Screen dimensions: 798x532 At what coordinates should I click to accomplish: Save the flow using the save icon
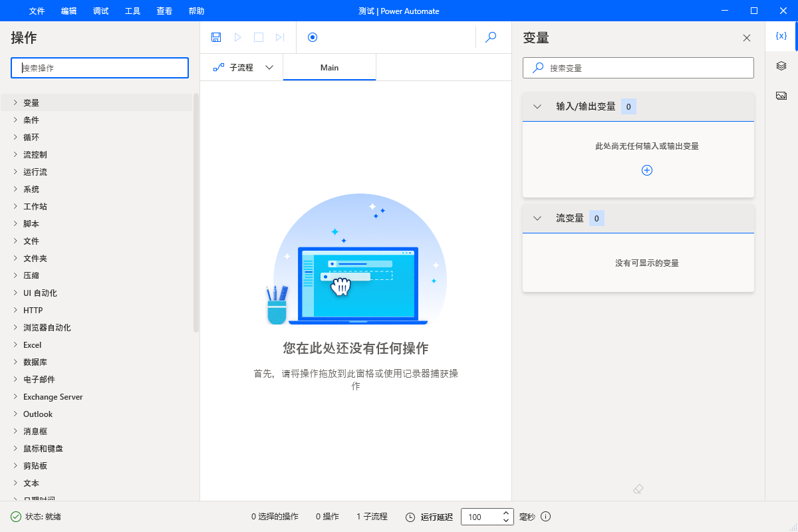pyautogui.click(x=216, y=37)
